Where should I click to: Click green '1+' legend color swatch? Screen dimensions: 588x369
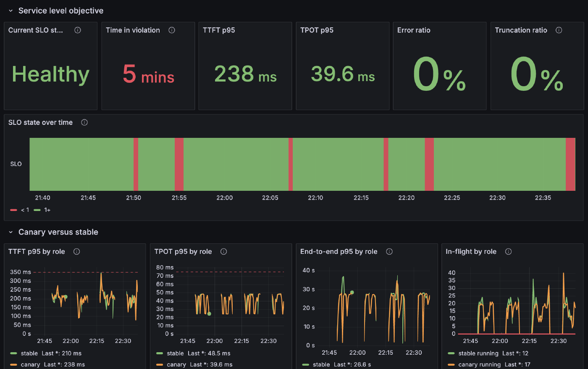[37, 210]
